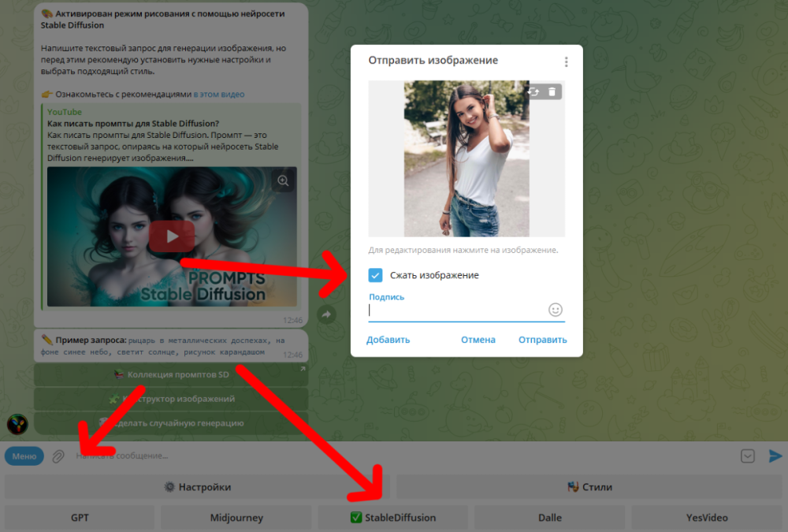The height and width of the screenshot is (532, 788).
Task: Click 'Отправить' to send the image
Action: tap(542, 340)
